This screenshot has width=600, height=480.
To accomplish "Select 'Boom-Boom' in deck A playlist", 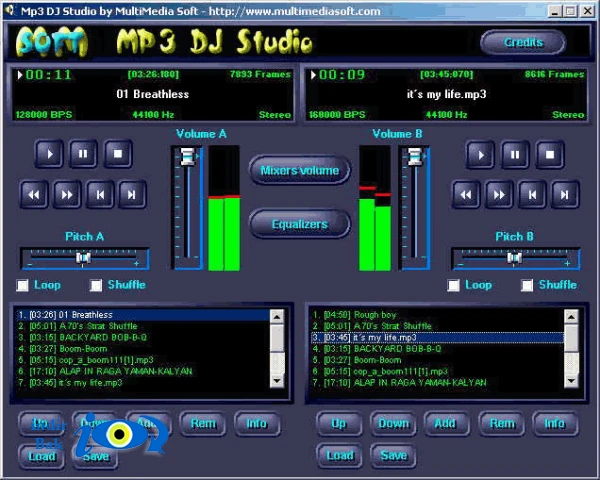I will click(143, 349).
